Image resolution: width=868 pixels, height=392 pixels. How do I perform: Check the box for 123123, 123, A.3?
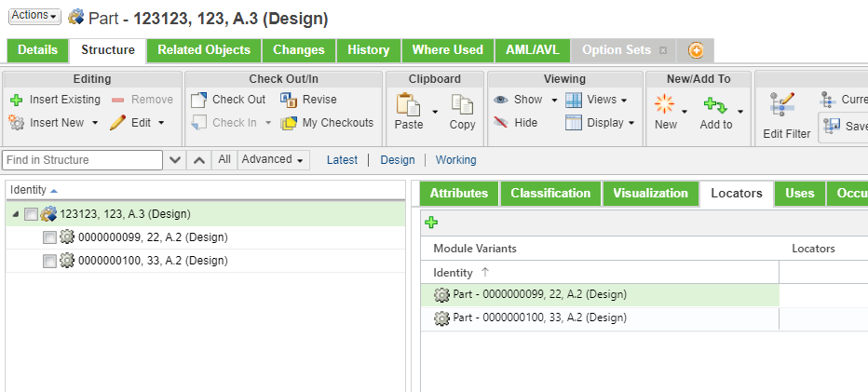32,214
